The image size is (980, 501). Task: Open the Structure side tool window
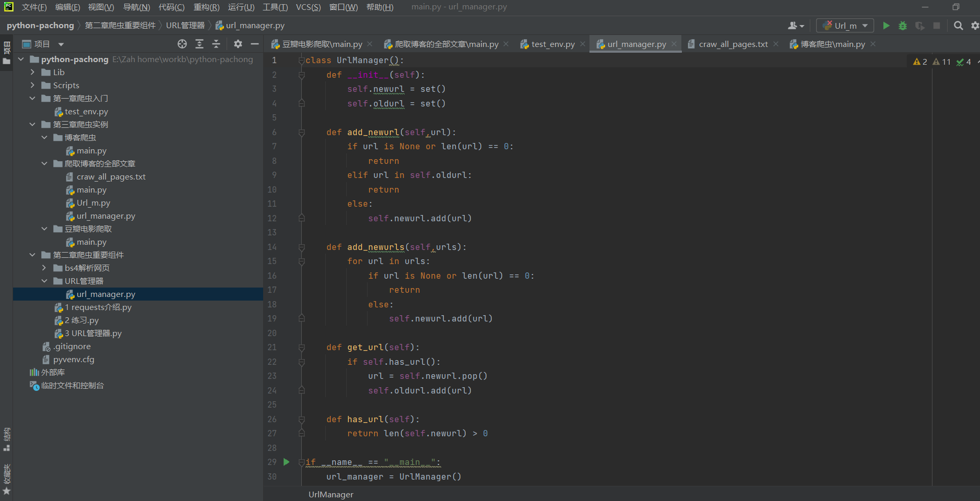coord(7,439)
